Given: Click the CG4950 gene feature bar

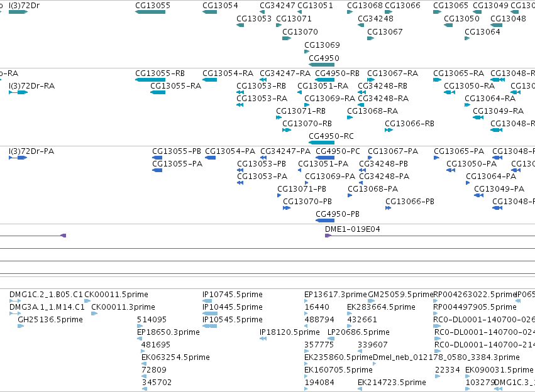Looking at the screenshot, I should [x=322, y=65].
